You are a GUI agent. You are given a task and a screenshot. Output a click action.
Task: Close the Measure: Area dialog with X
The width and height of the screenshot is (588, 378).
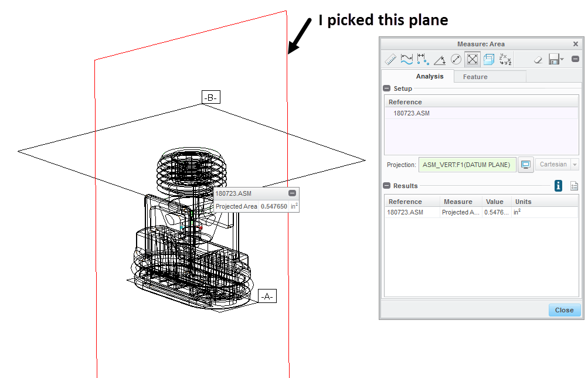click(576, 44)
